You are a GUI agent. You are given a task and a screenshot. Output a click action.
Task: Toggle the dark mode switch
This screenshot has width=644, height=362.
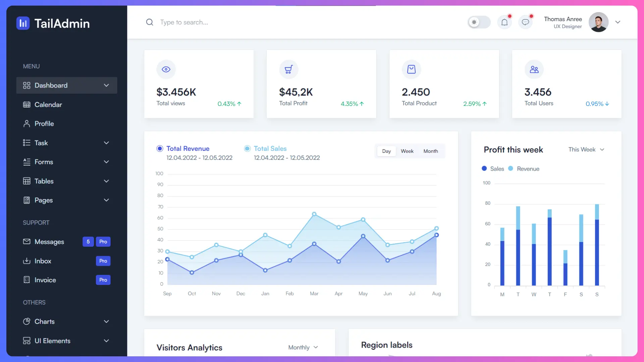point(479,22)
